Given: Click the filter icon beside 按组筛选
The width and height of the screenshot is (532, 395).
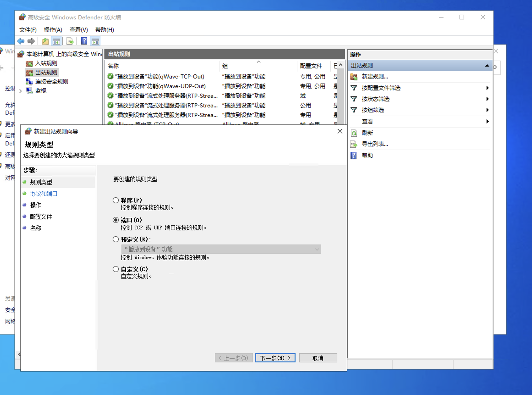Looking at the screenshot, I should (x=354, y=110).
